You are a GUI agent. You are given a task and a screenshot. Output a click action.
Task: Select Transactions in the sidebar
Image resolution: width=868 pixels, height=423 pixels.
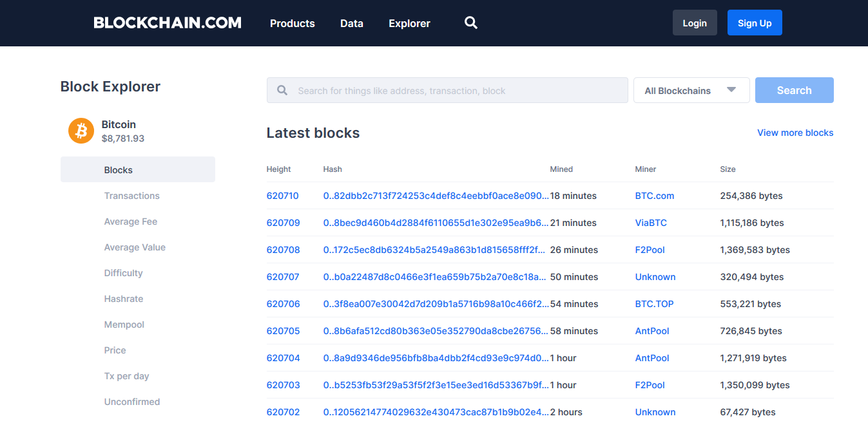(x=131, y=196)
